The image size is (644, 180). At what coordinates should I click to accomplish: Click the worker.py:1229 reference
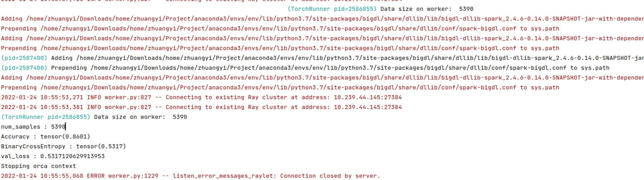click(x=133, y=176)
